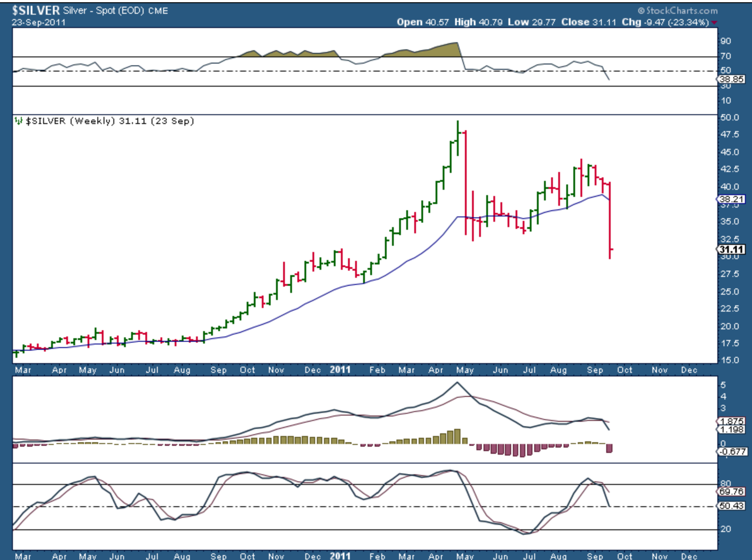Image resolution: width=752 pixels, height=560 pixels.
Task: Click the bar-chart icon beside $SILVER (Weekly)
Action: click(19, 121)
